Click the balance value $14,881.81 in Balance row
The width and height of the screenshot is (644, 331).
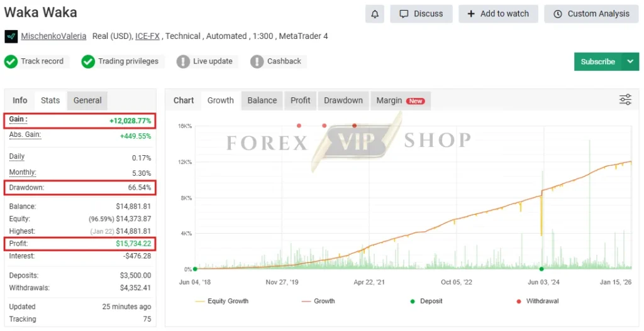[133, 206]
